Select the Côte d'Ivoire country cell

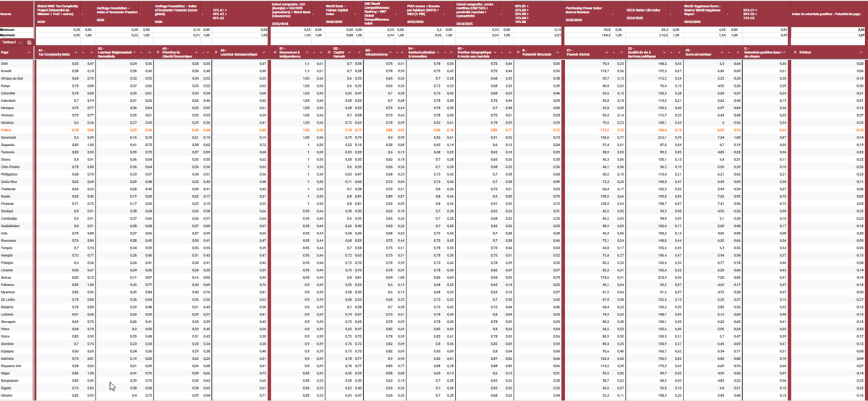click(17, 165)
